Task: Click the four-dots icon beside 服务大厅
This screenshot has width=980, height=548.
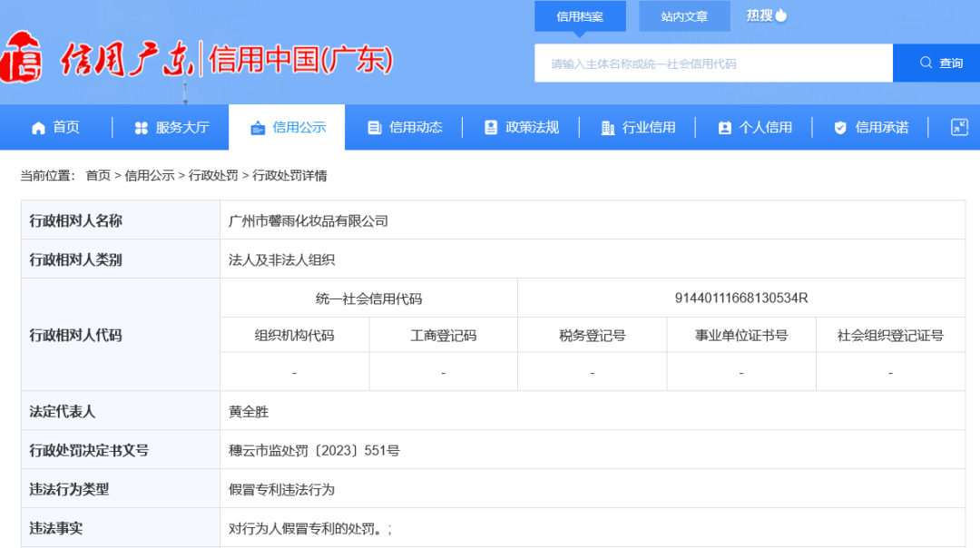Action: [x=142, y=127]
